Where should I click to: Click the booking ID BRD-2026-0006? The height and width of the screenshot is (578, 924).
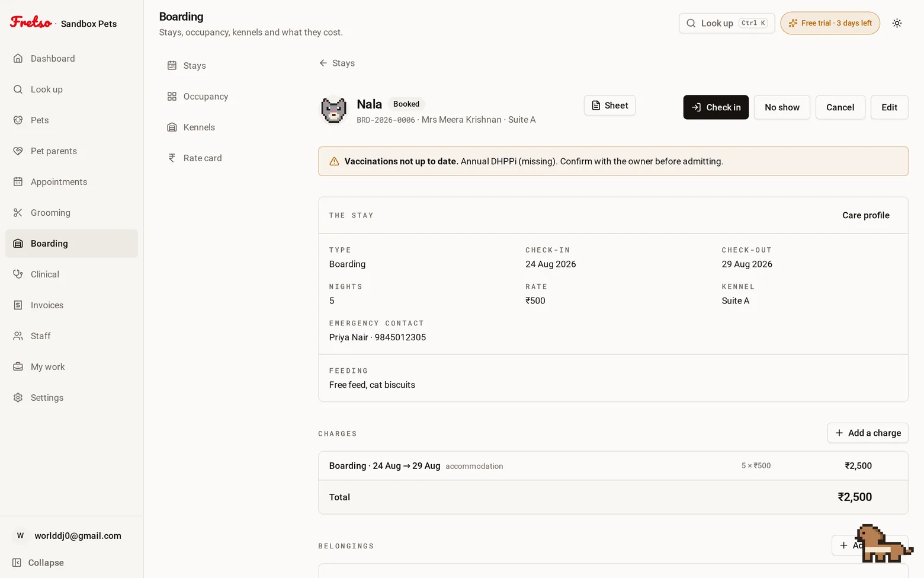tap(386, 120)
